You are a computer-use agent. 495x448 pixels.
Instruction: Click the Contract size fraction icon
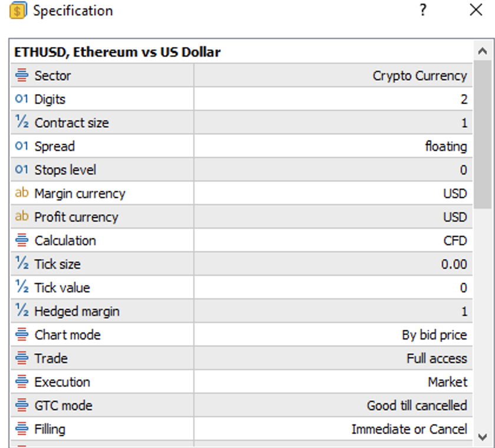point(22,123)
